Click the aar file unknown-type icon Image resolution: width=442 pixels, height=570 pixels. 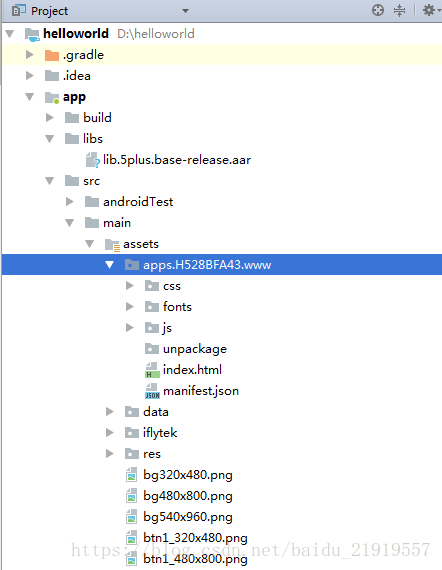(92, 160)
